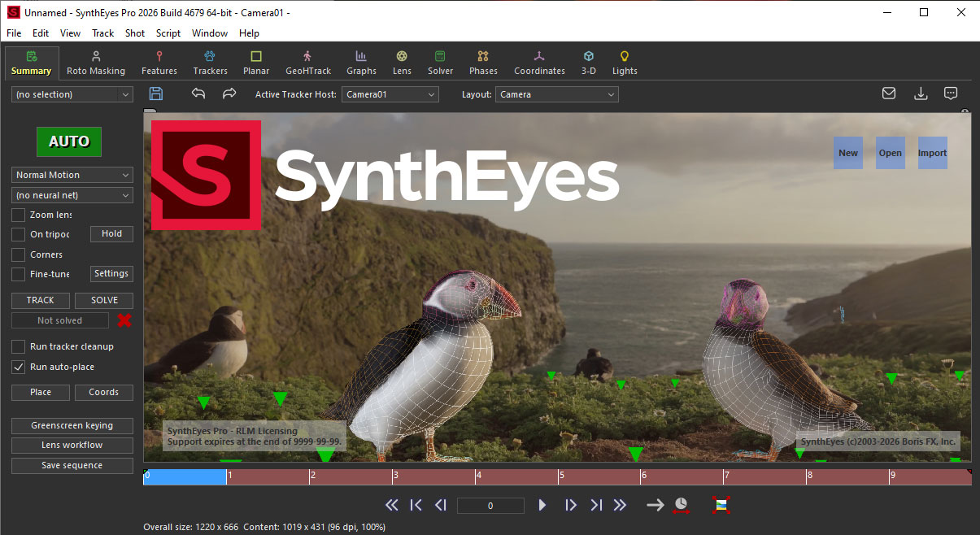Click the Save sequence button
Screen dimensions: 980x535
pos(72,466)
